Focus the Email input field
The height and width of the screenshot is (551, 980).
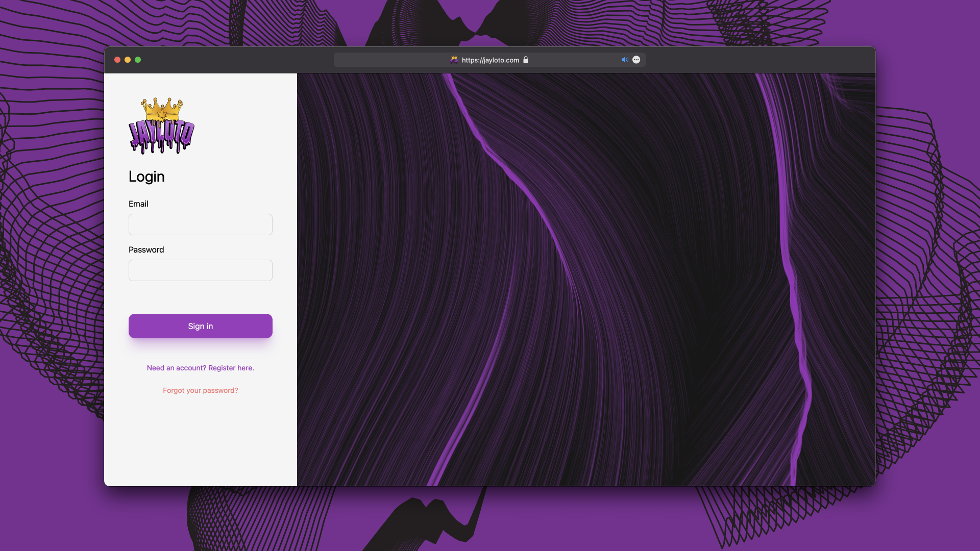[201, 224]
